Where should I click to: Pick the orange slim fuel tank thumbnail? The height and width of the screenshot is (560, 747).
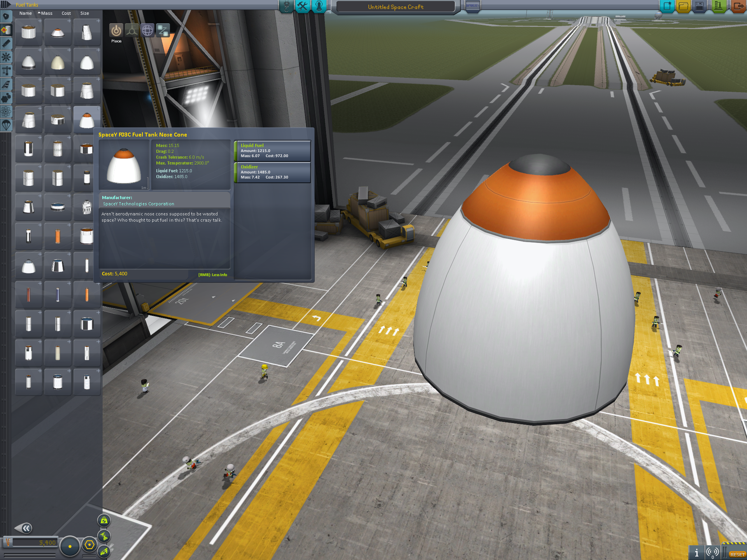pyautogui.click(x=58, y=236)
